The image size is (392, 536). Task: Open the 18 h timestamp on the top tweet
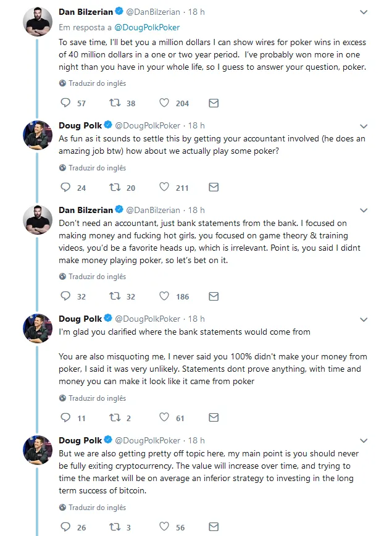(x=197, y=12)
